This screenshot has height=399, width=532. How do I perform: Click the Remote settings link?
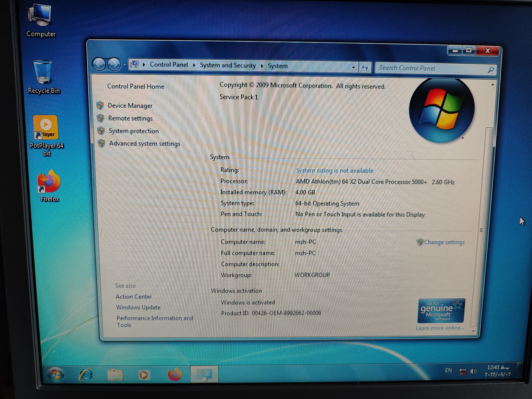tap(130, 118)
